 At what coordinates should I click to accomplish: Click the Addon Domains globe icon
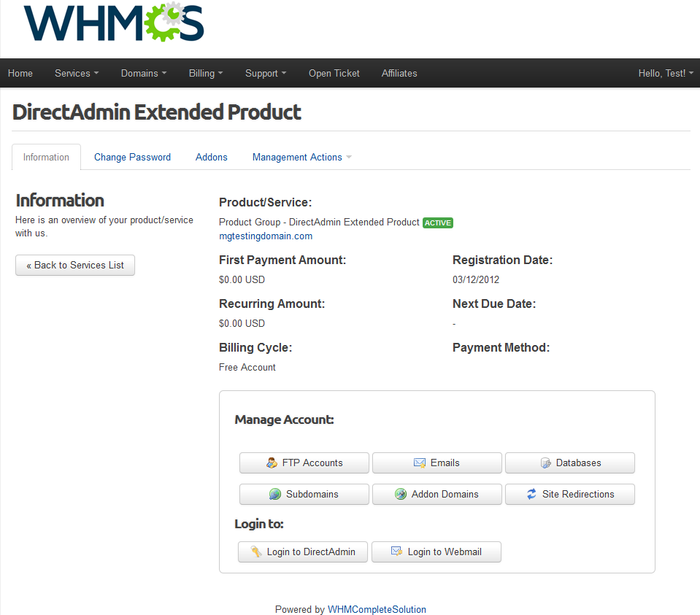pos(401,495)
